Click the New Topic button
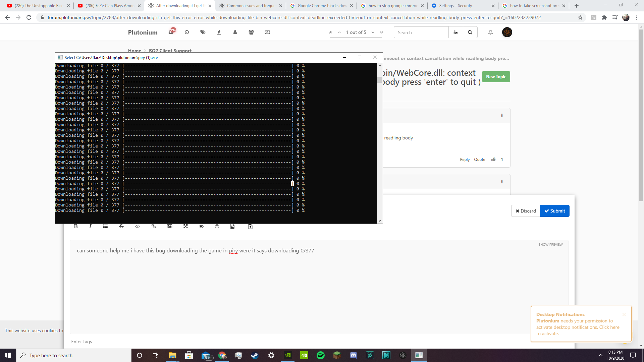 click(x=496, y=77)
